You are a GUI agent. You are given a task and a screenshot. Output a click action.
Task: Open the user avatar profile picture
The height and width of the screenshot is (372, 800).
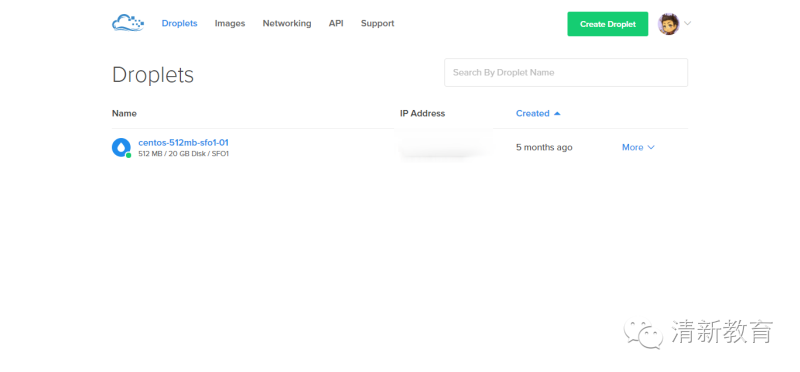tap(668, 24)
